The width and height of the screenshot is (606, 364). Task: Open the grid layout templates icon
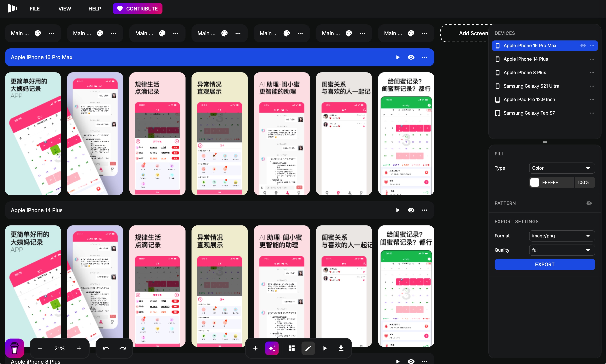coord(292,348)
